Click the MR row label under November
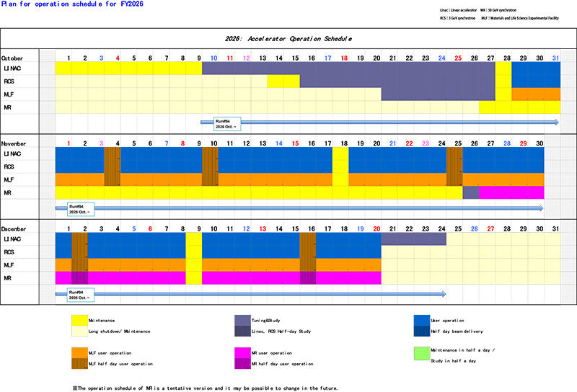The image size is (577, 392). 7,192
